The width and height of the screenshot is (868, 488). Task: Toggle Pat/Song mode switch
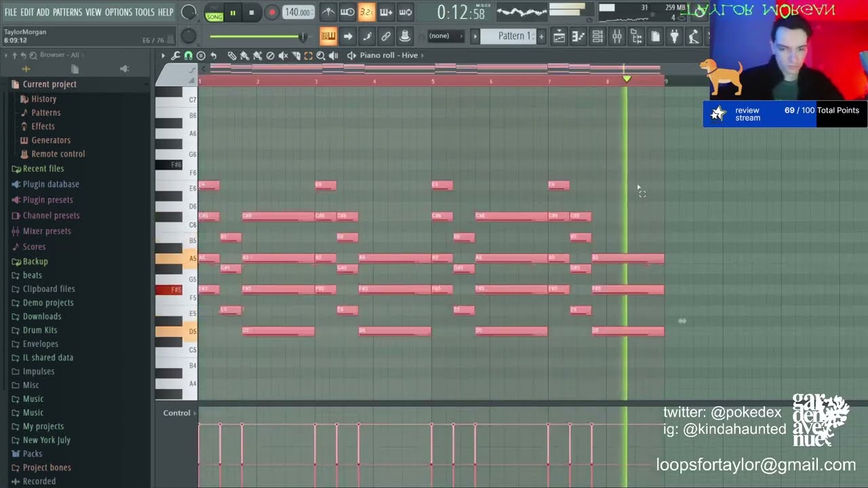[214, 14]
